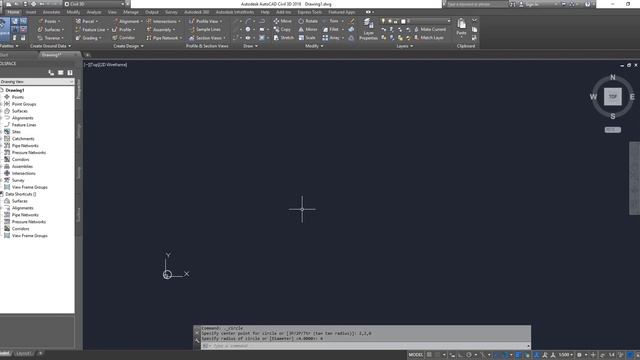The image size is (640, 360).
Task: Click the Intersections button
Action: point(163,21)
